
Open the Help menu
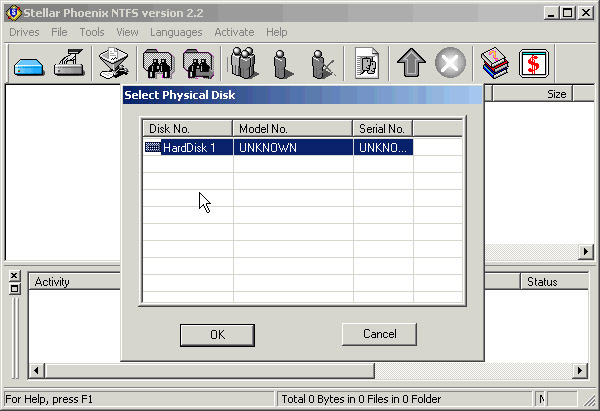pos(277,32)
